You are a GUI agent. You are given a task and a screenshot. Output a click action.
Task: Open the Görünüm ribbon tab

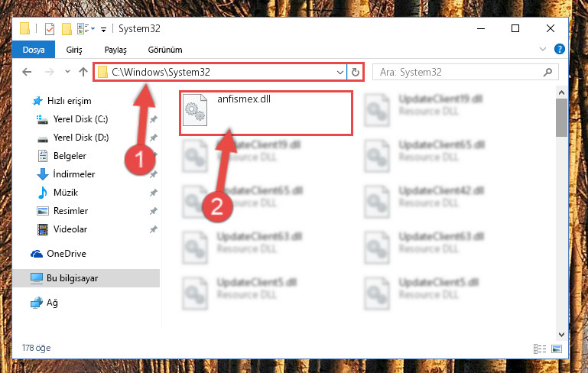165,50
